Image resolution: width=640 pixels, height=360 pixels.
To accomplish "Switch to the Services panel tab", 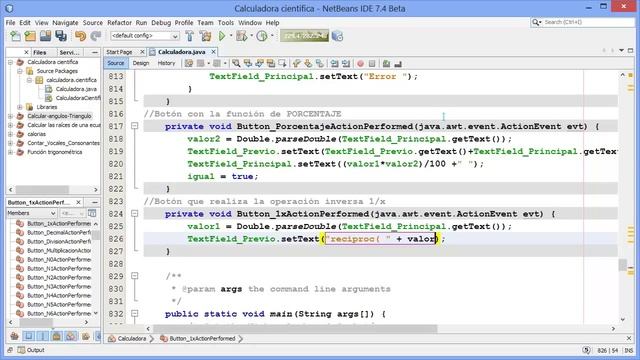I will [x=69, y=52].
